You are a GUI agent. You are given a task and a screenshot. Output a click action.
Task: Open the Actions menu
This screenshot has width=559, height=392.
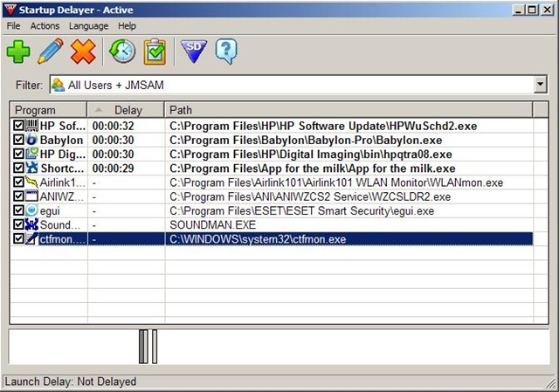tap(45, 26)
